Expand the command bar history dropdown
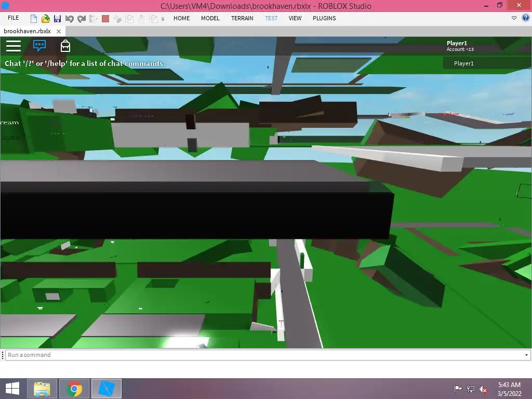This screenshot has height=399, width=532. 527,355
